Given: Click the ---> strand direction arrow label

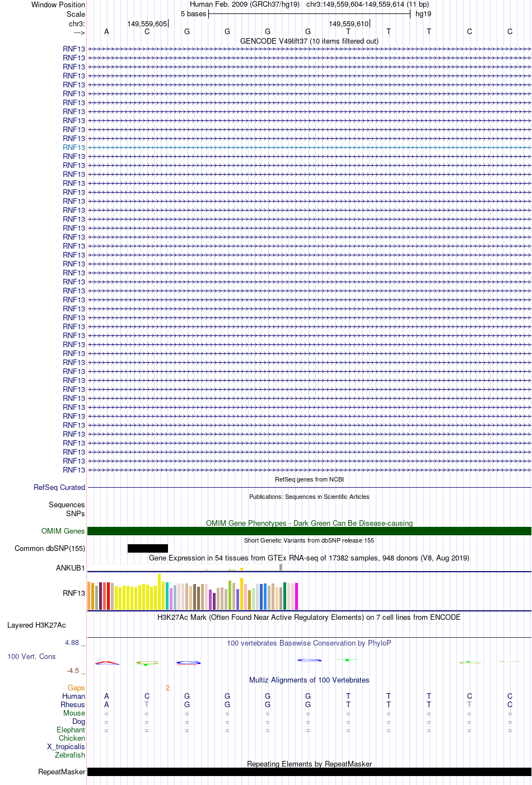Looking at the screenshot, I should click(x=79, y=32).
